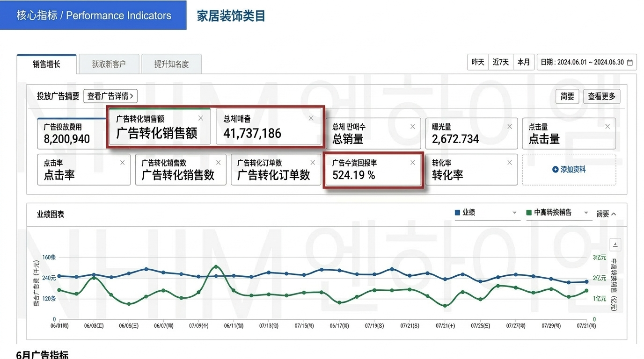This screenshot has height=359, width=644.
Task: Close the 转化率 metric card
Action: coord(510,163)
